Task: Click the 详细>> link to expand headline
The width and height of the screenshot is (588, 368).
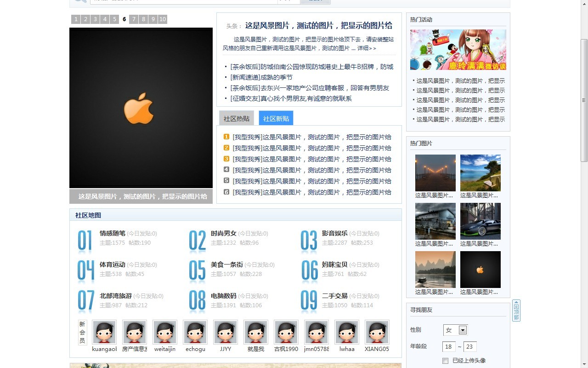Action: tap(367, 48)
